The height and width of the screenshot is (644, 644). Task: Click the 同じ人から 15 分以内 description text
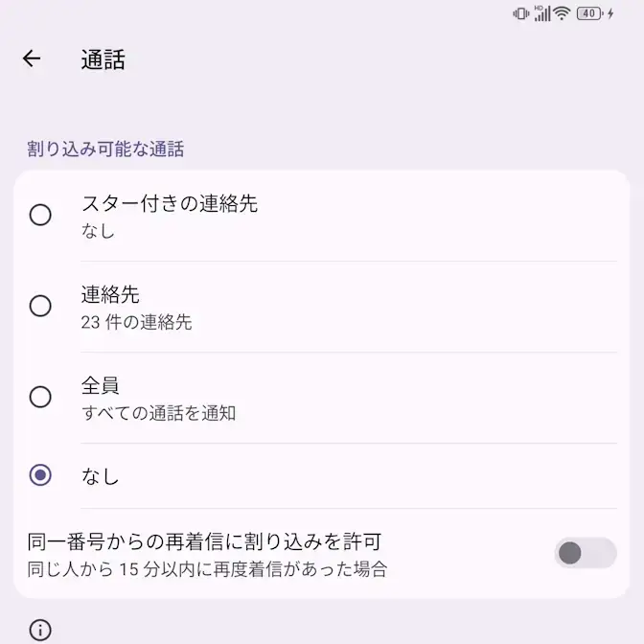(x=206, y=569)
